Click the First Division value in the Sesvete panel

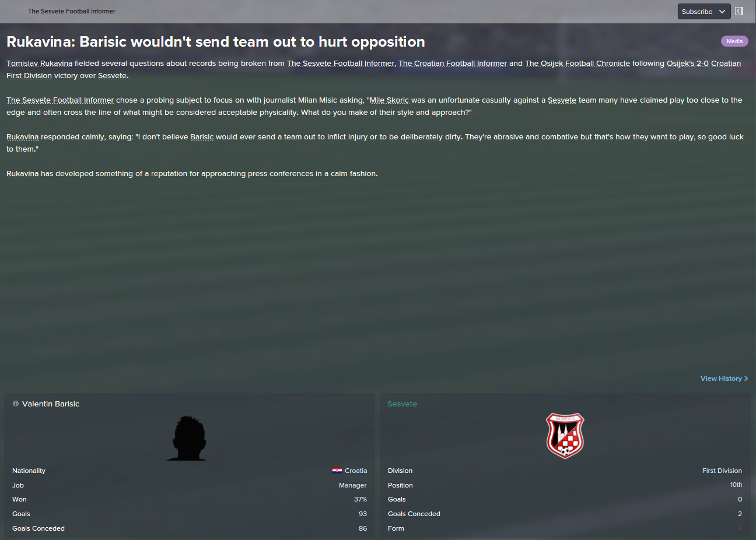[x=722, y=471]
